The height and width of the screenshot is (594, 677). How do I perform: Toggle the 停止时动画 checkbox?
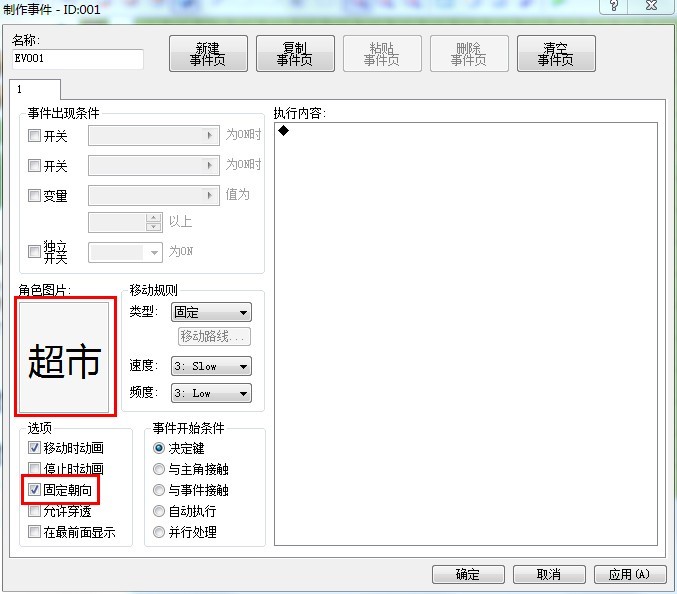click(34, 468)
